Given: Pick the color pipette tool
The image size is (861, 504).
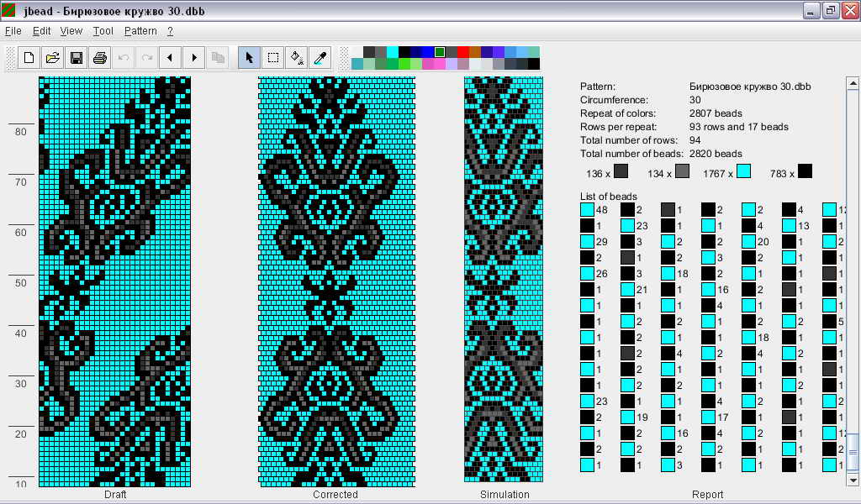Looking at the screenshot, I should [320, 58].
